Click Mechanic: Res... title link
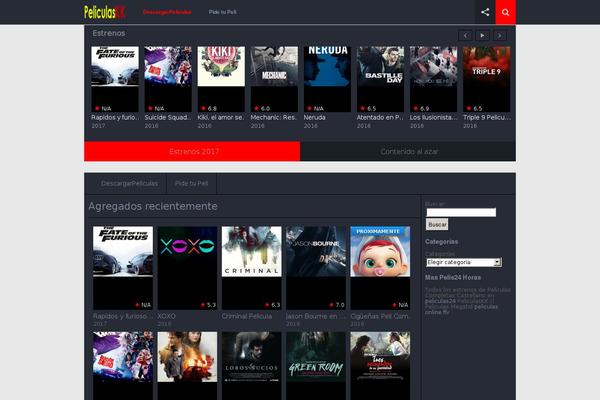The height and width of the screenshot is (400, 600). click(274, 118)
